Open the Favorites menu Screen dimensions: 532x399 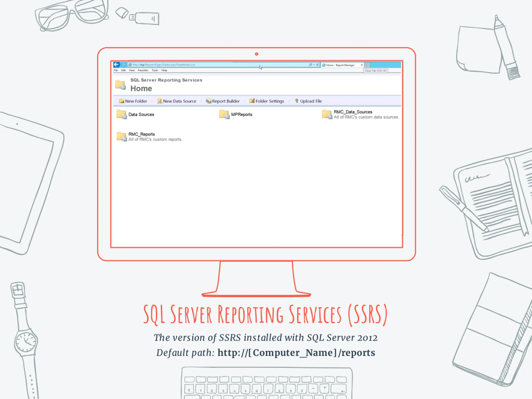pyautogui.click(x=143, y=70)
